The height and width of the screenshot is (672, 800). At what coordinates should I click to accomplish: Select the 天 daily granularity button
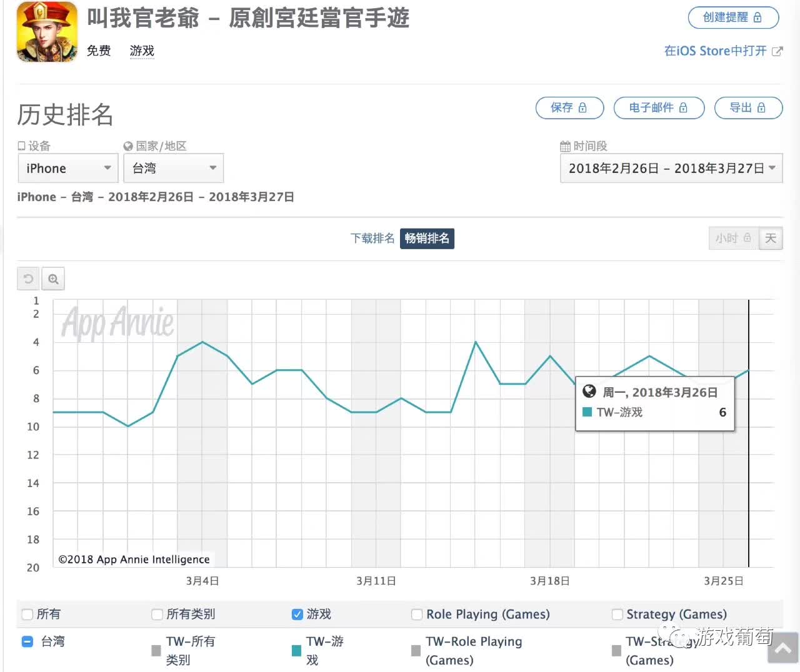(771, 239)
